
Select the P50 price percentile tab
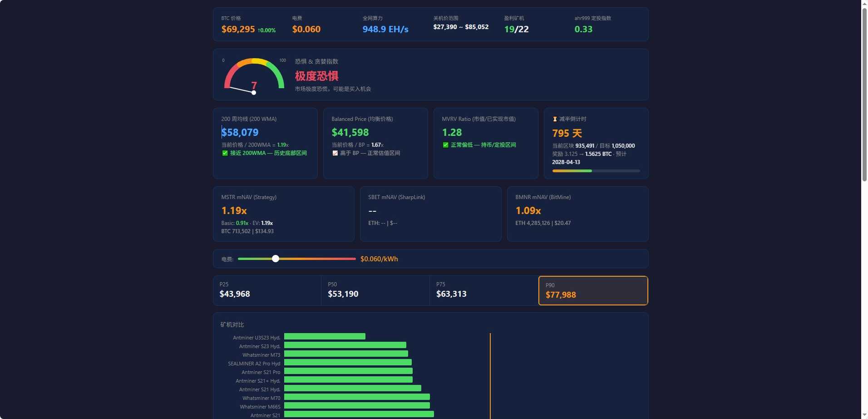(x=375, y=290)
